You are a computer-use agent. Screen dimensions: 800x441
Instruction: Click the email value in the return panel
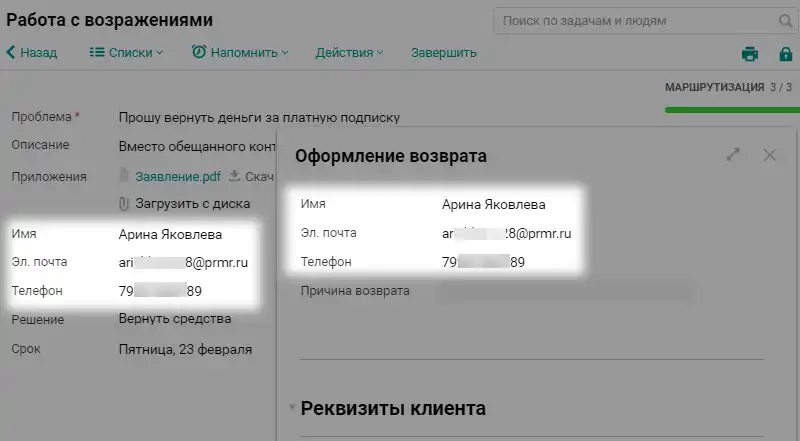coord(507,234)
